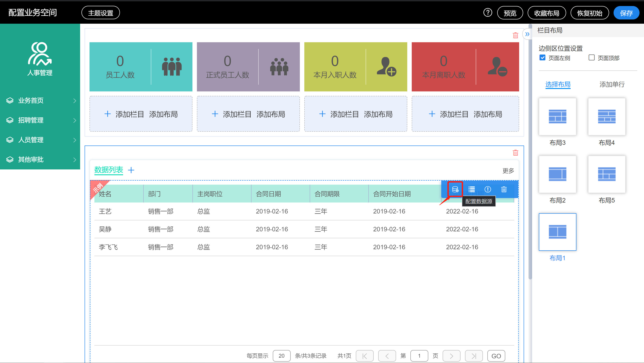Click the 本月离职人数 remove-user icon
Image resolution: width=644 pixels, height=363 pixels.
[x=497, y=66]
